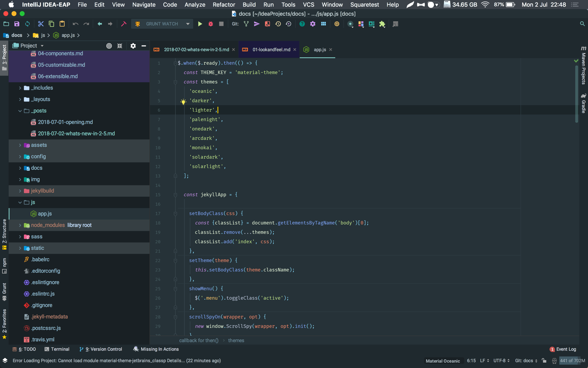The width and height of the screenshot is (588, 368).
Task: Toggle read-only mode with the status bar lock
Action: pyautogui.click(x=544, y=361)
